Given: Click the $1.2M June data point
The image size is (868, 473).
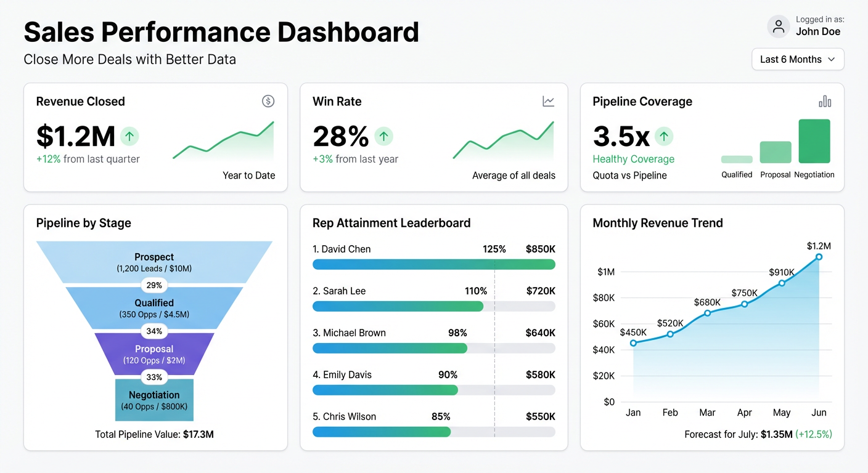Looking at the screenshot, I should tap(819, 257).
